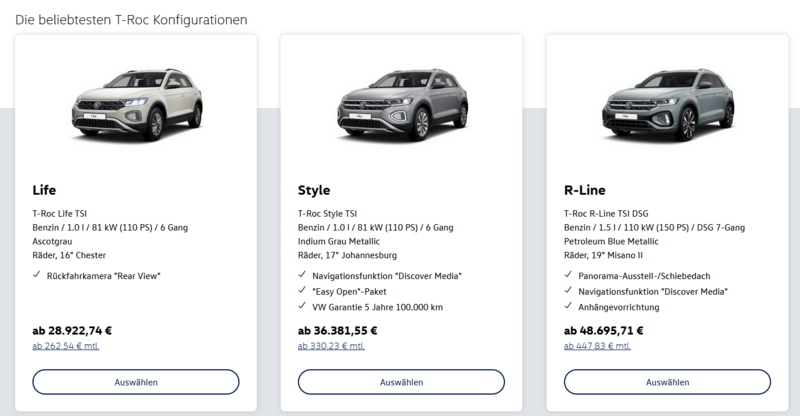The height and width of the screenshot is (416, 800).
Task: Click checkmark next to VW Garantie 5 Jahre
Action: click(302, 306)
